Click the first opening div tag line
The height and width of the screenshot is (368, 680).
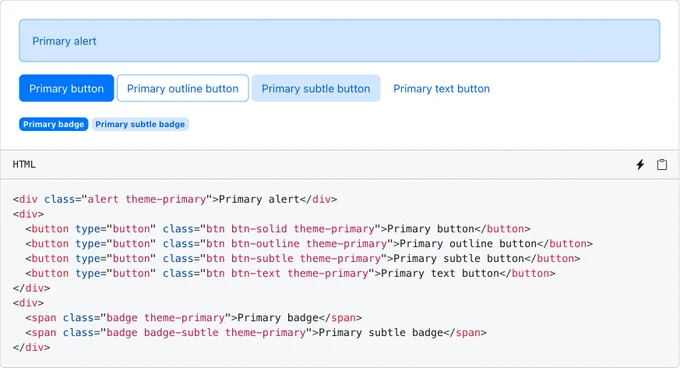click(x=28, y=214)
